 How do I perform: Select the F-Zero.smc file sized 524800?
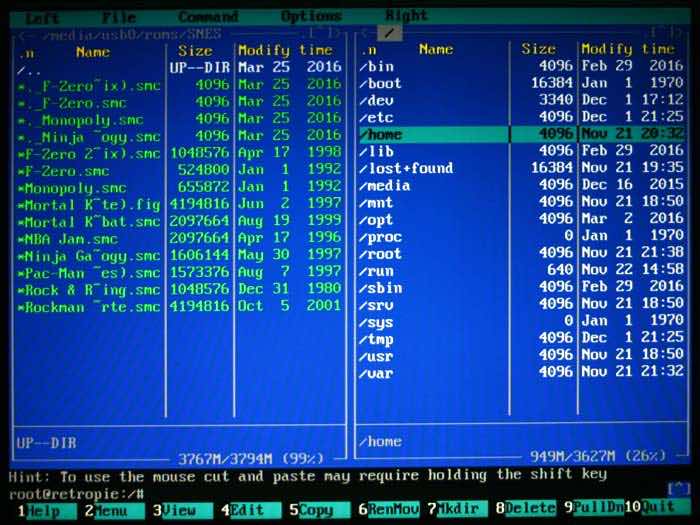tap(179, 170)
